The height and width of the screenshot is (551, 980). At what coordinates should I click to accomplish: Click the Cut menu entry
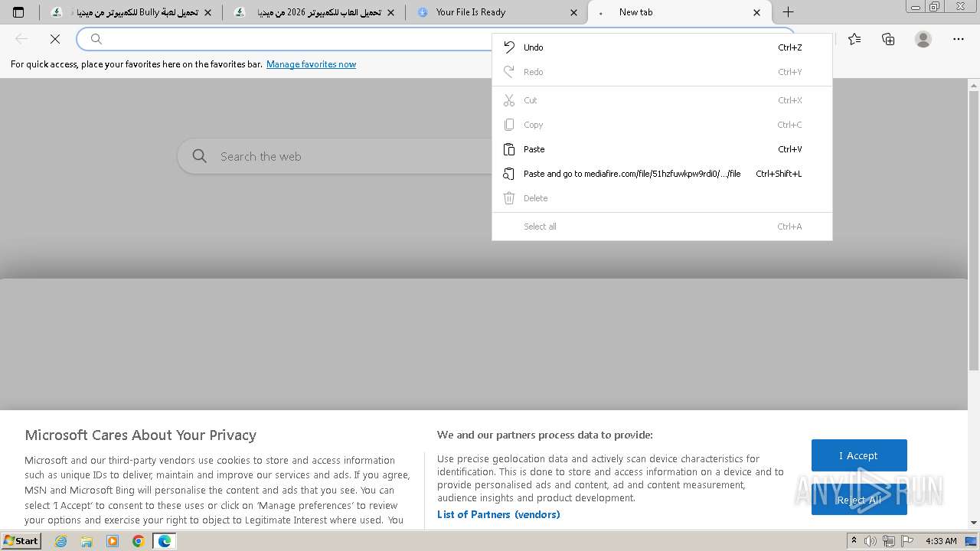(x=661, y=100)
